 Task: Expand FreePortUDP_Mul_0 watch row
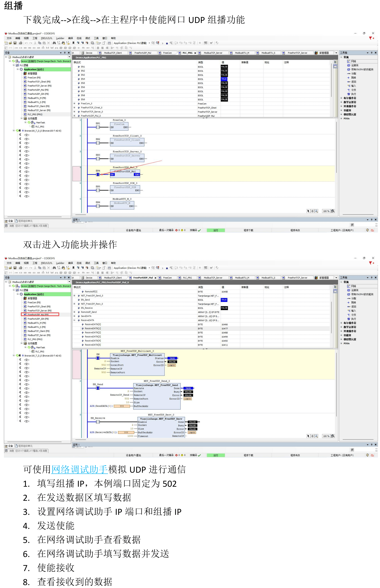pos(74,116)
